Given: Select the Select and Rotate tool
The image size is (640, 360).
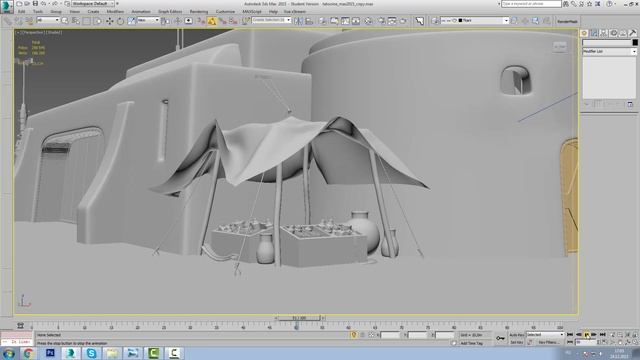Looking at the screenshot, I should 120,21.
